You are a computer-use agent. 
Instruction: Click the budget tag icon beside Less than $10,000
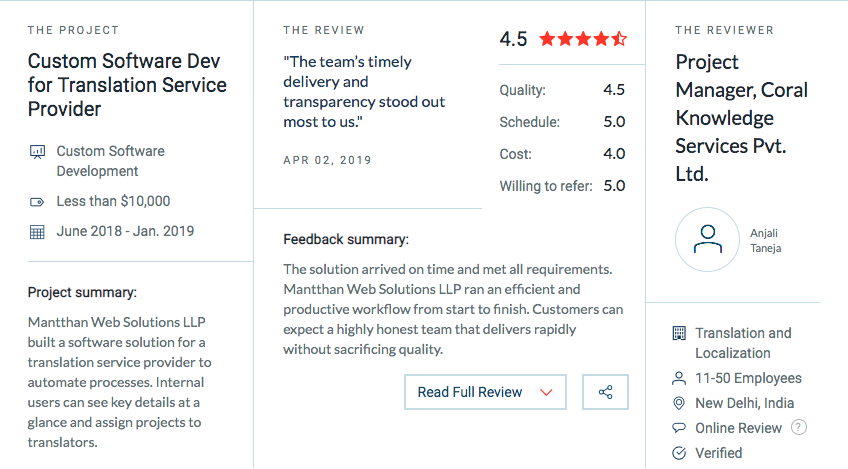[x=37, y=202]
